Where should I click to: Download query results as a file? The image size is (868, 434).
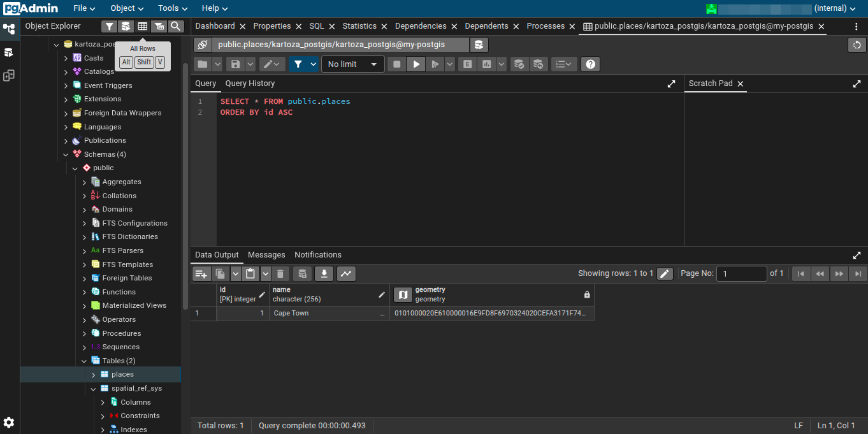point(324,274)
